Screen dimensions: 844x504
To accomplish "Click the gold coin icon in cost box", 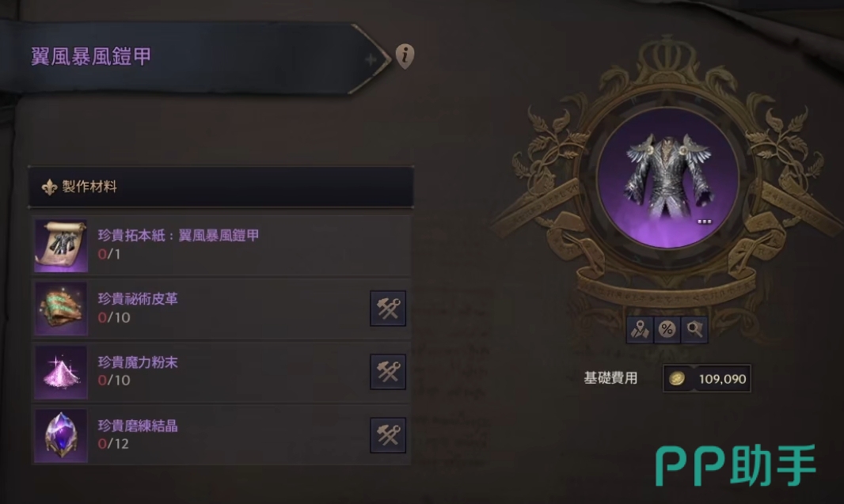I will pos(677,379).
